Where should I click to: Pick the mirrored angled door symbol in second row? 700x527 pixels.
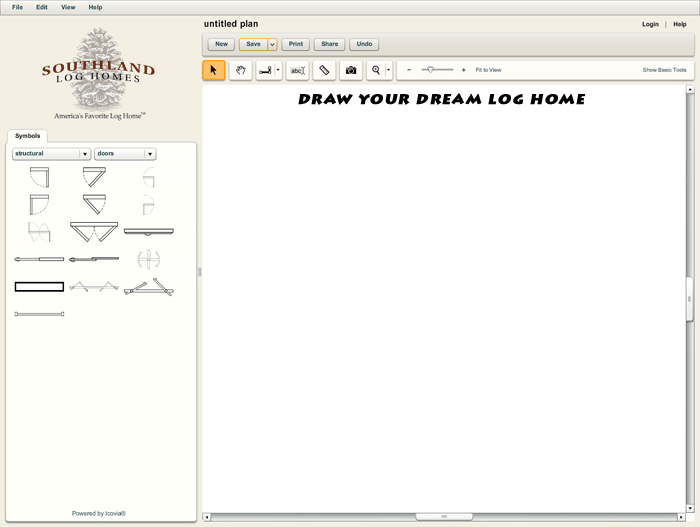point(94,205)
